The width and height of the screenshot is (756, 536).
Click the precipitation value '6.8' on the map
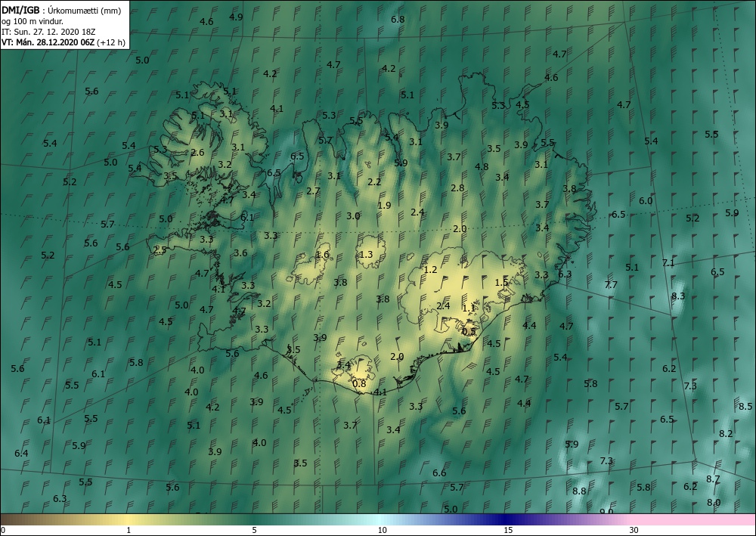[x=398, y=20]
